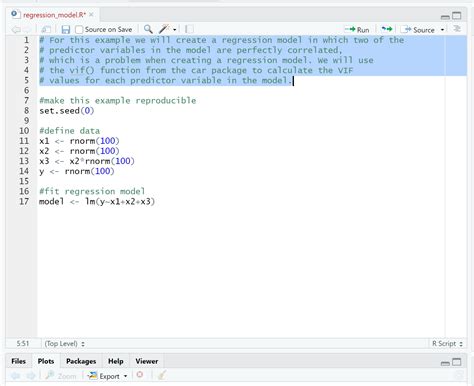Image resolution: width=474 pixels, height=386 pixels.
Task: Source the active document with Source button
Action: 419,30
